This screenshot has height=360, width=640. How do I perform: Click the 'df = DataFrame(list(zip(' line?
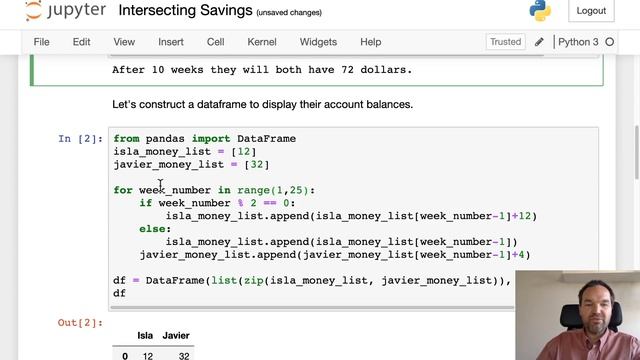click(x=312, y=280)
